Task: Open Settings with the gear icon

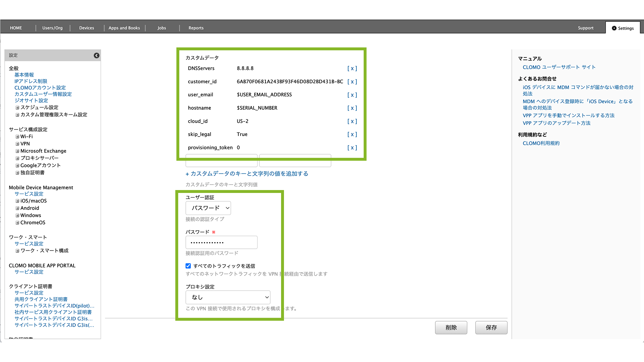Action: coord(622,28)
